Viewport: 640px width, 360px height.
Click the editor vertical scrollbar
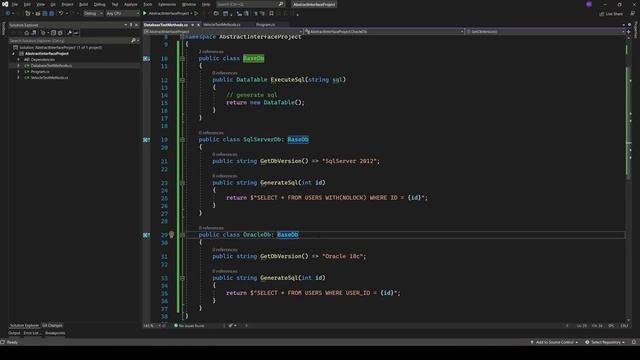(x=629, y=178)
